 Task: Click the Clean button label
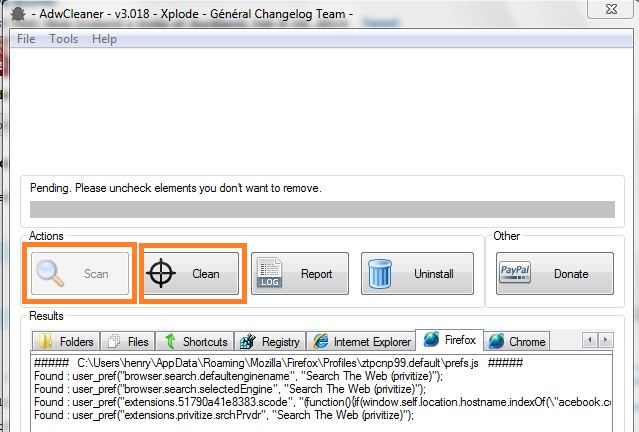[206, 273]
